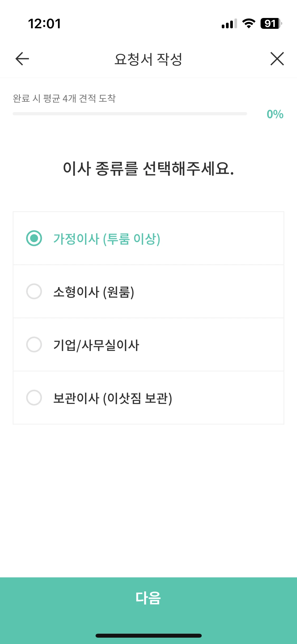Select 소형이사 (원룸) radio button

(x=34, y=291)
